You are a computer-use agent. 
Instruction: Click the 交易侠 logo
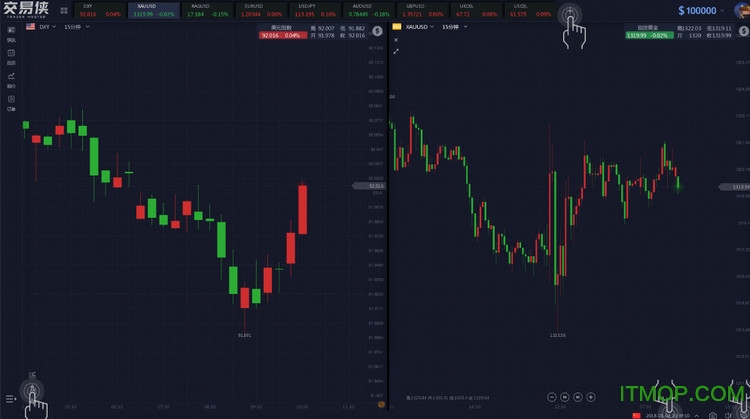[x=25, y=11]
